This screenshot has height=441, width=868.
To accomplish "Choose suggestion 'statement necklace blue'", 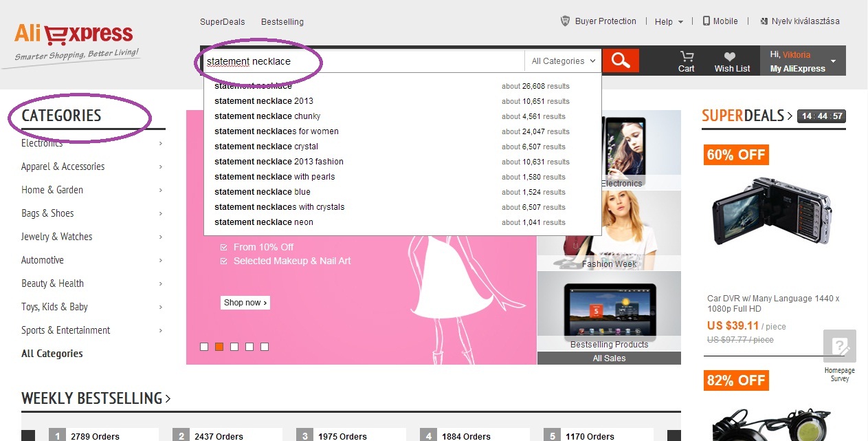I will [x=403, y=192].
